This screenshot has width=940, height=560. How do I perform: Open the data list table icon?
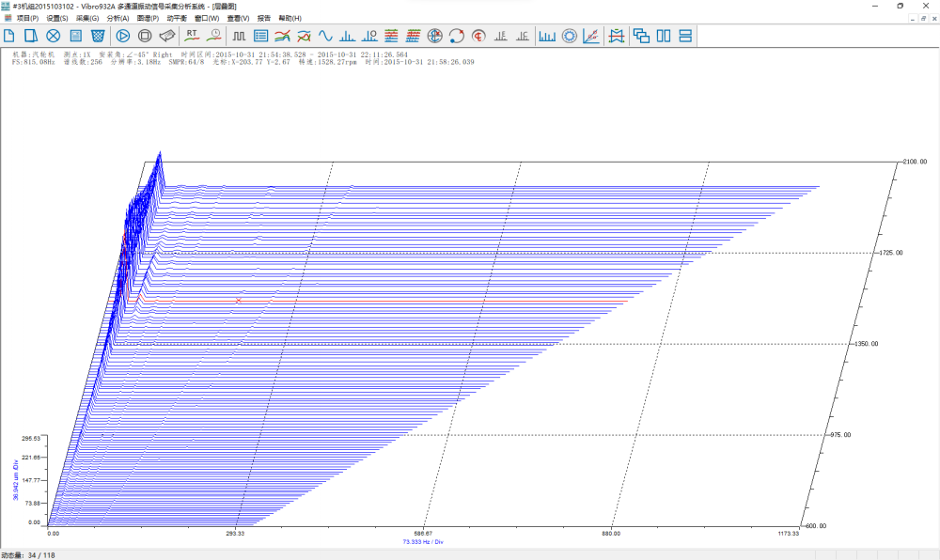(260, 36)
